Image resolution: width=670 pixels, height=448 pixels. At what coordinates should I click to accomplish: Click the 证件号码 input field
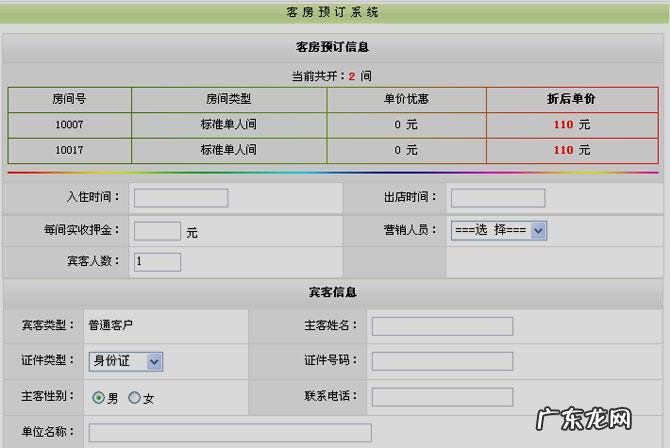[442, 361]
